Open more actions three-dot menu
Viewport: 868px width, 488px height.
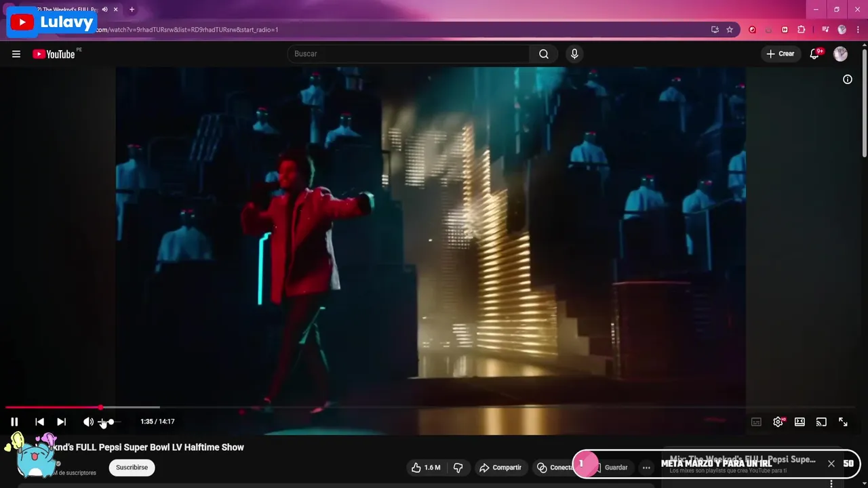[x=646, y=467]
